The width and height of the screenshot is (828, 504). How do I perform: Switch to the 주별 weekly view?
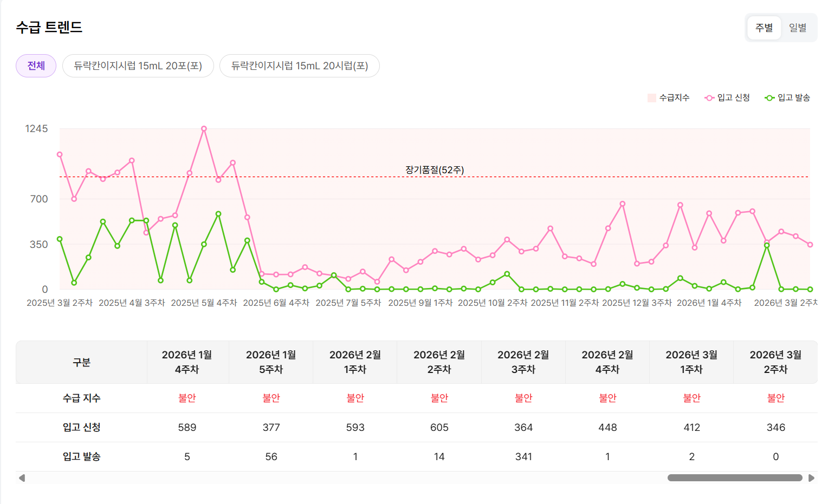[764, 28]
